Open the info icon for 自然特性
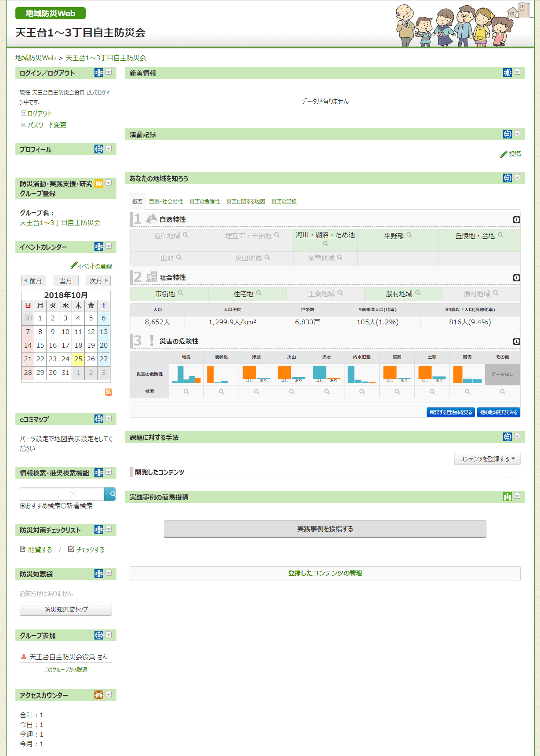Image resolution: width=540 pixels, height=756 pixels. 517,220
